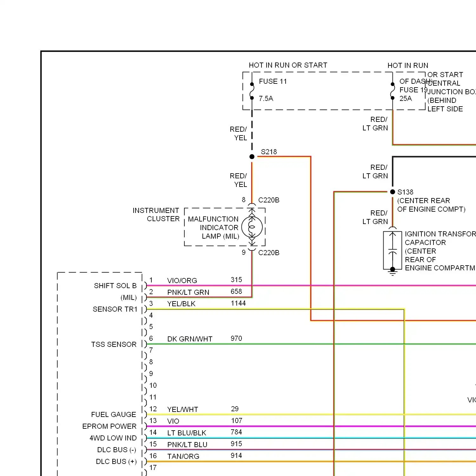
Task: Click circuit number "1144"
Action: point(238,303)
